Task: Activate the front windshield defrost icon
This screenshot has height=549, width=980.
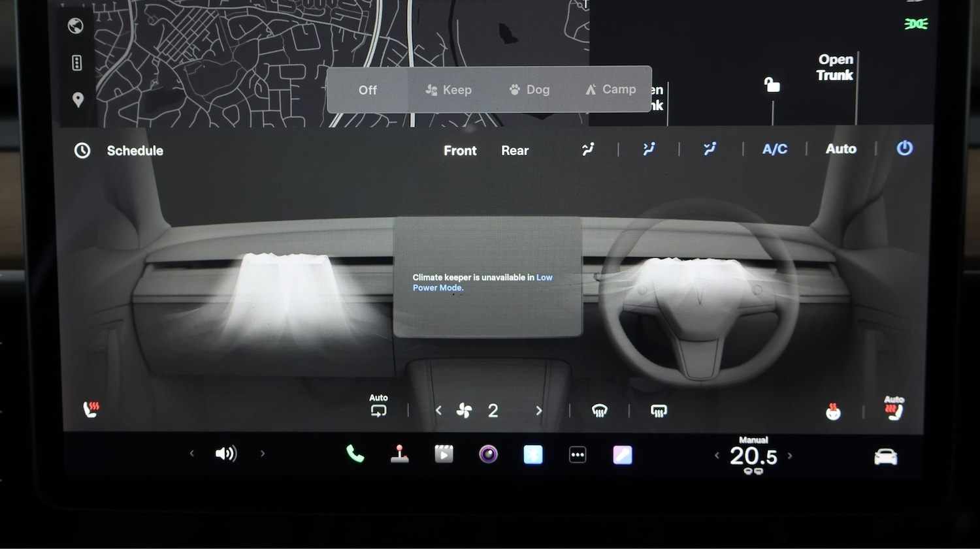Action: (x=599, y=410)
